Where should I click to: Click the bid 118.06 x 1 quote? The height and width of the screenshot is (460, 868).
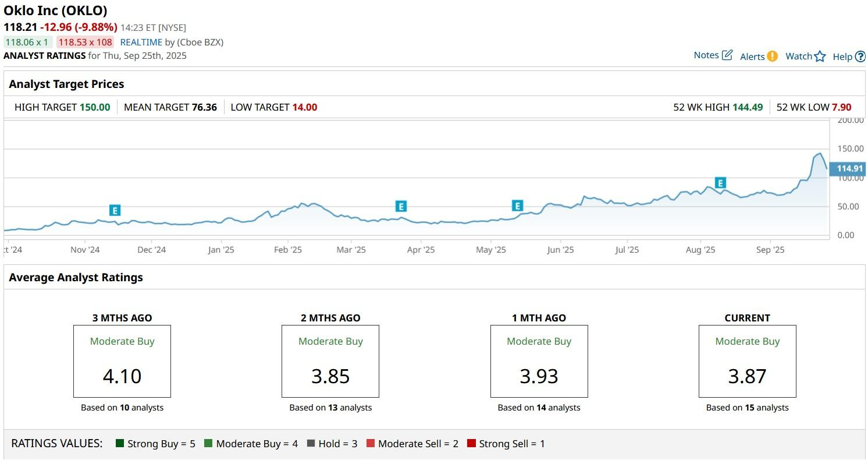point(28,42)
